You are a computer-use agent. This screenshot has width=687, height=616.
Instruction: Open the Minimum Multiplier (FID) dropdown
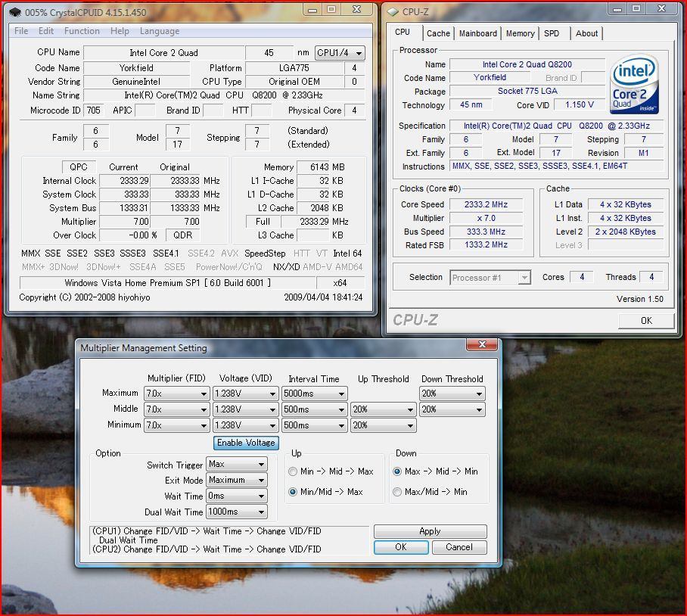pyautogui.click(x=176, y=425)
